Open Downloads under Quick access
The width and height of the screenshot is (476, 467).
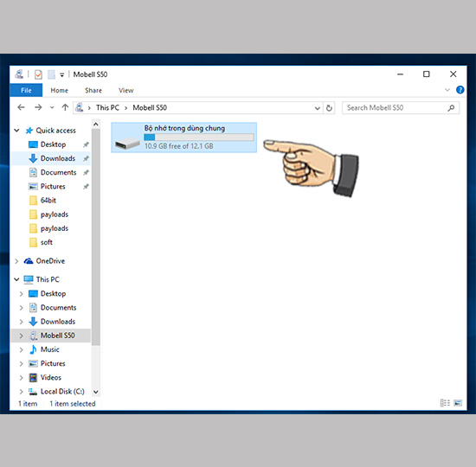pos(58,158)
